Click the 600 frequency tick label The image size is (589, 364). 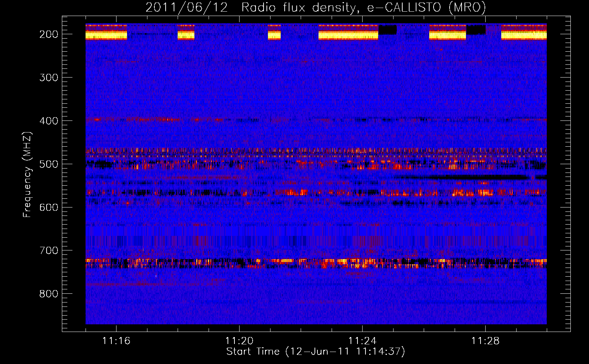[x=49, y=207]
